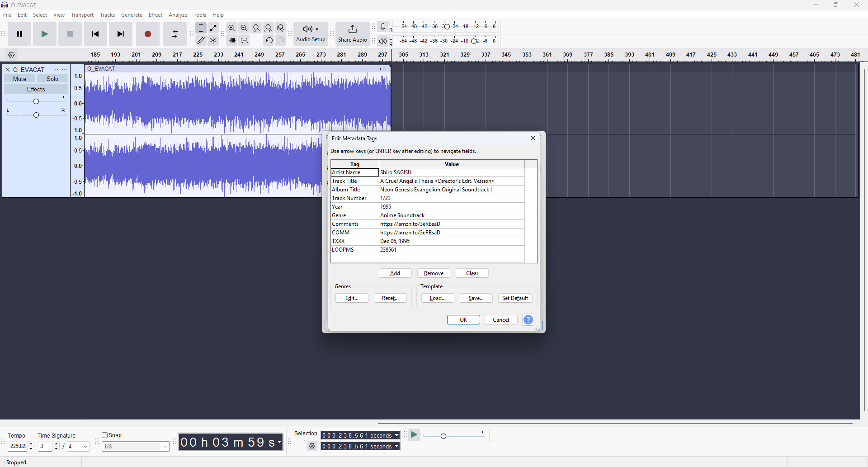The height and width of the screenshot is (467, 868).
Task: Click the Template Load... button
Action: pos(438,298)
